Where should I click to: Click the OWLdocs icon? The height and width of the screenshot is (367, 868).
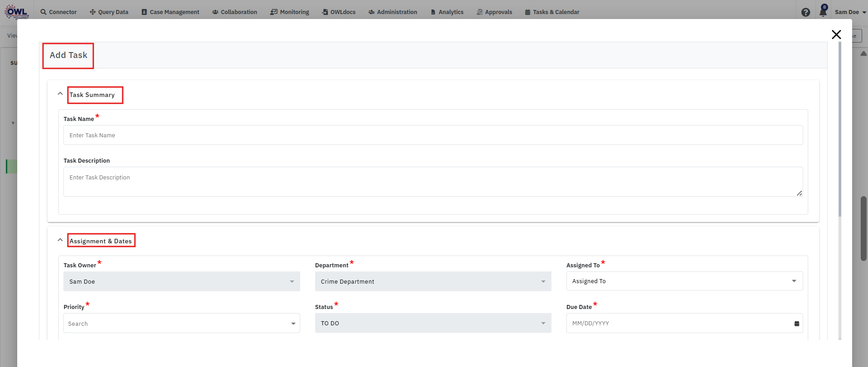pos(325,12)
